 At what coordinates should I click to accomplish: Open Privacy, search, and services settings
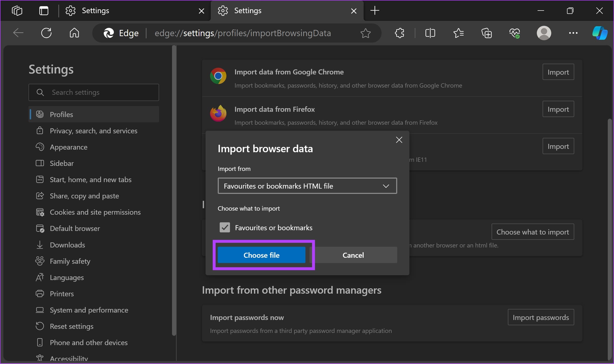tap(94, 130)
